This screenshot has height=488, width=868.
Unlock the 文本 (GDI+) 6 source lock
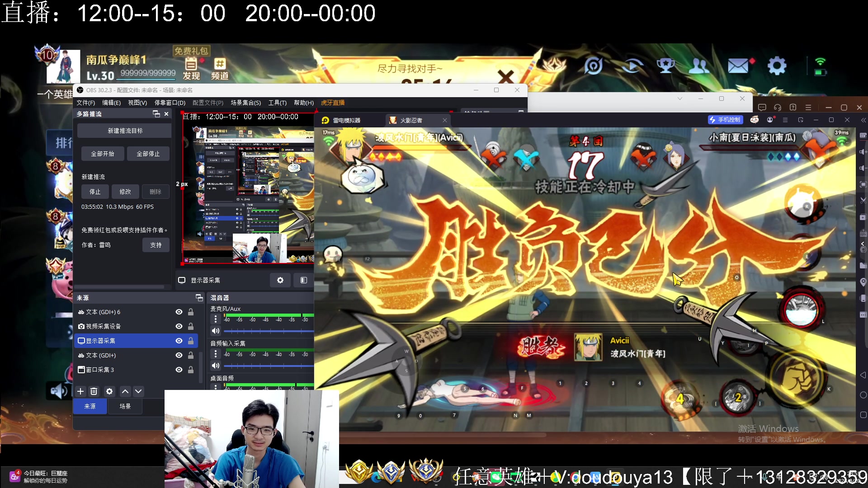[x=191, y=312]
